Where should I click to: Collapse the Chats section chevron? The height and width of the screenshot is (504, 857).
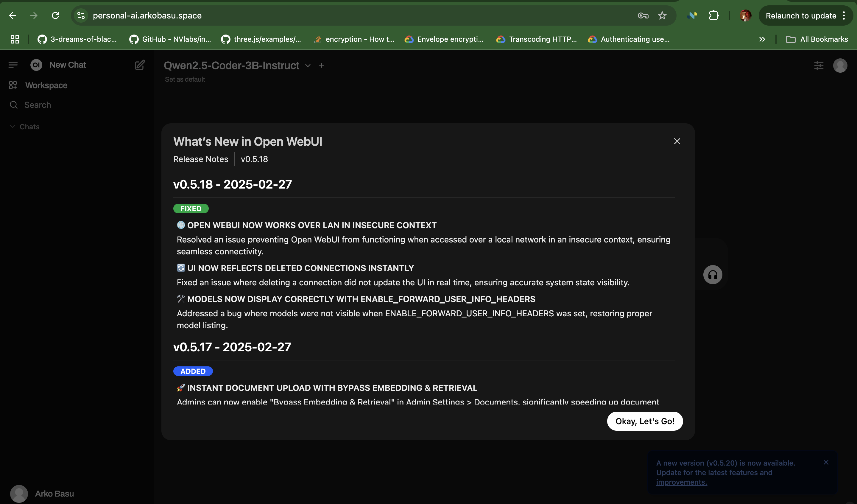13,127
